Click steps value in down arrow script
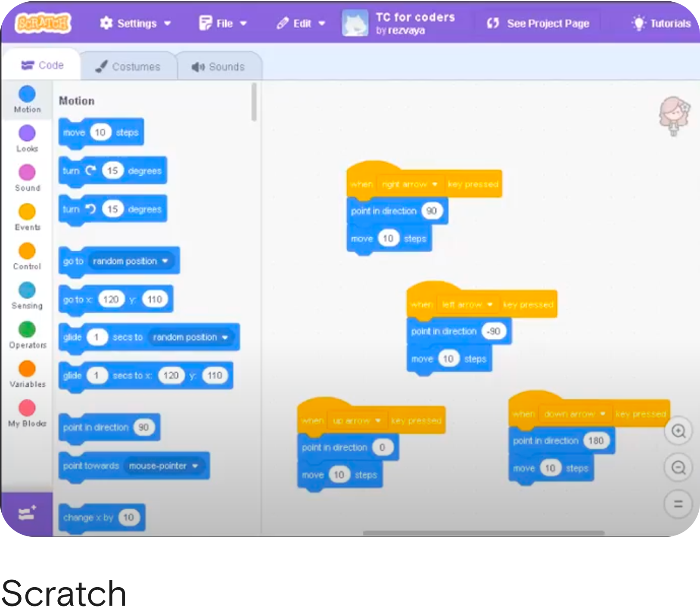Viewport: 700px width, 616px height. 550,468
